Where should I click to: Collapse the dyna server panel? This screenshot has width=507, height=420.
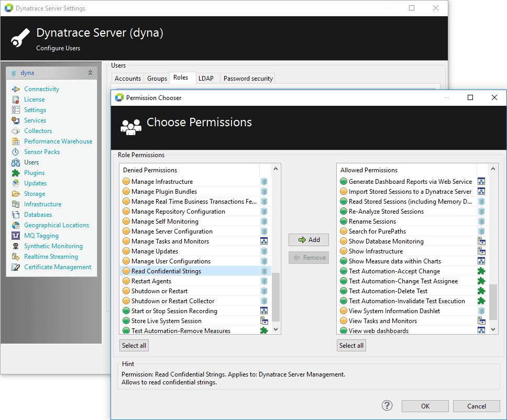(x=90, y=73)
